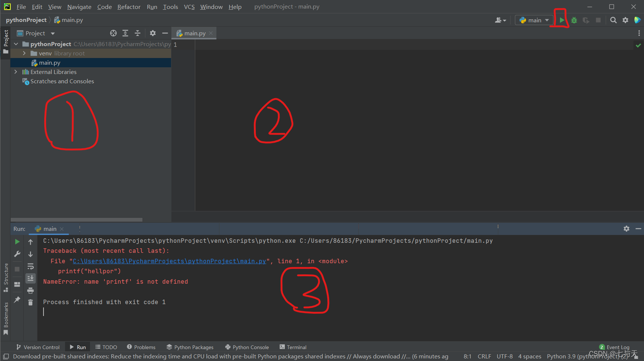
Task: Stop the process in Run panel
Action: point(17,269)
